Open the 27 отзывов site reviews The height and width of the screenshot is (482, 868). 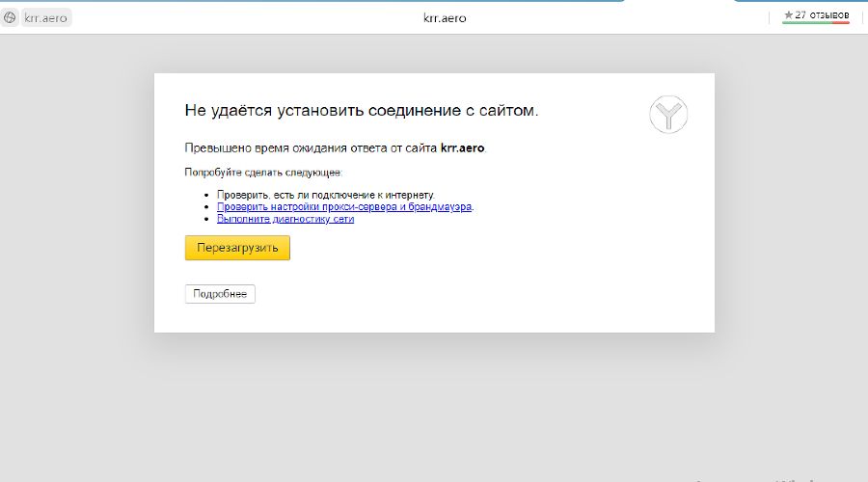(x=822, y=14)
